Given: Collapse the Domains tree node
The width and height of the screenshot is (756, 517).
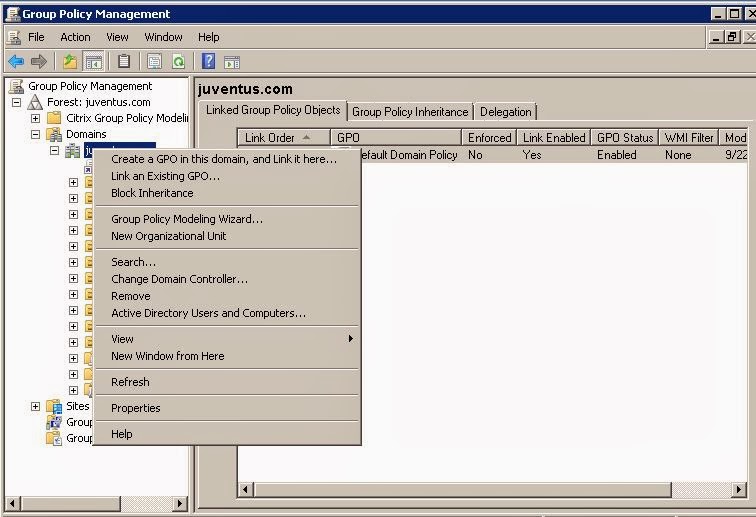Looking at the screenshot, I should (x=35, y=134).
